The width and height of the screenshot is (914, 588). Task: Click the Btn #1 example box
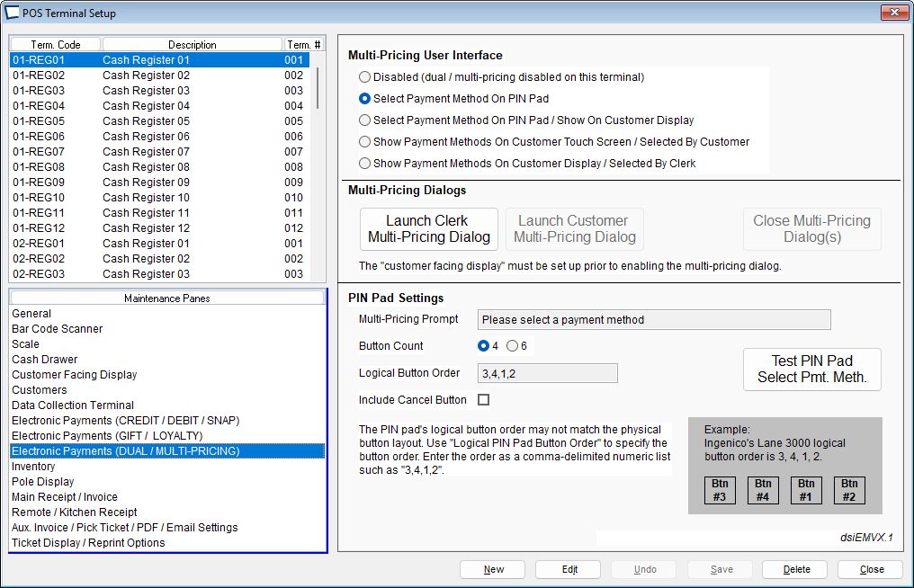(x=806, y=490)
